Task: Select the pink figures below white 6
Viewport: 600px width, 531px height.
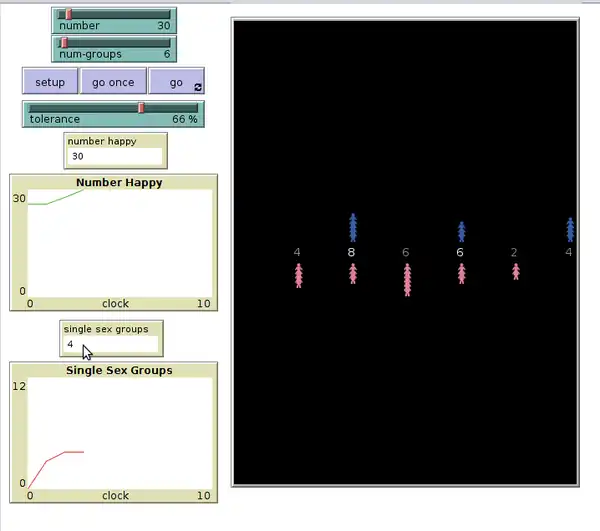Action: click(461, 273)
